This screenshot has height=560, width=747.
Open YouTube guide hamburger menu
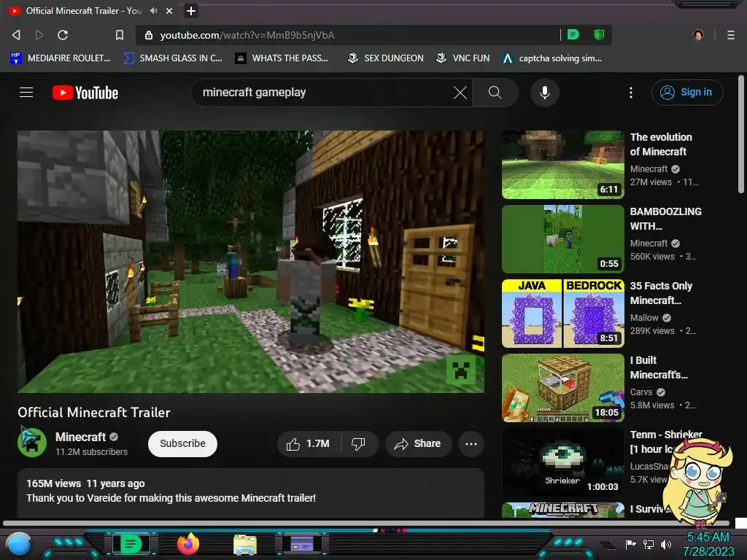[x=26, y=93]
